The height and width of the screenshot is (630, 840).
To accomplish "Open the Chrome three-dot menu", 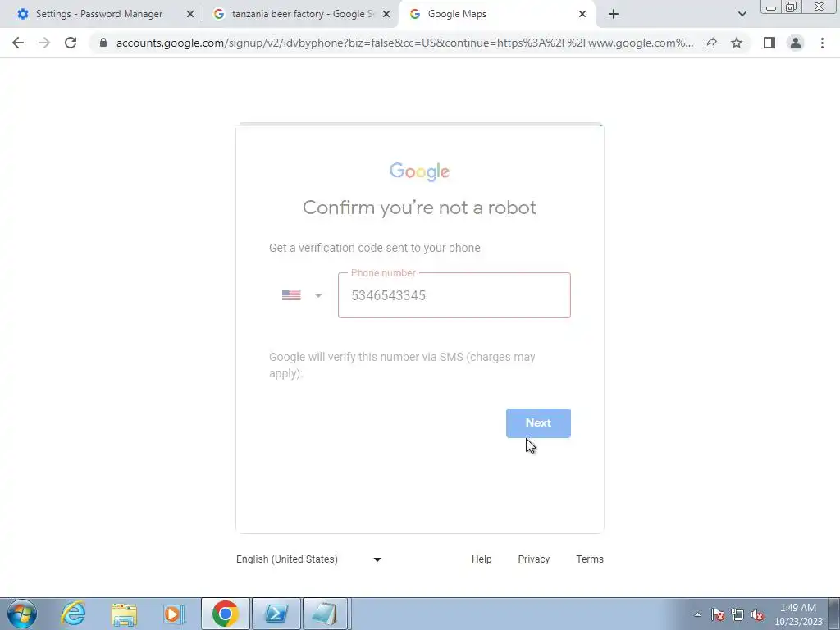I will pos(822,43).
